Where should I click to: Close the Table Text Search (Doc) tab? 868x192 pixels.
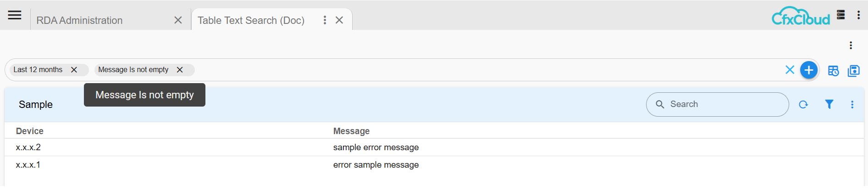(x=339, y=20)
